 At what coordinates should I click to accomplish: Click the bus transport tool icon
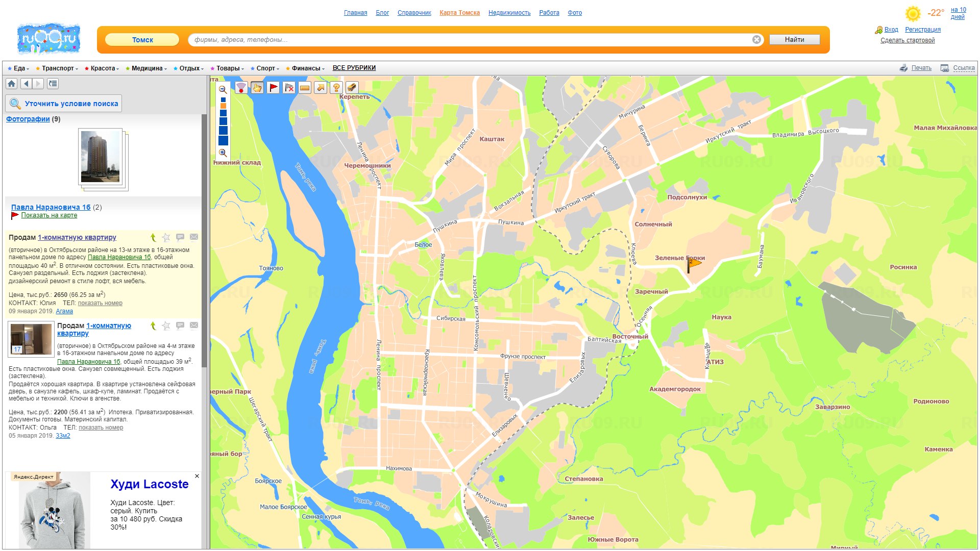352,88
